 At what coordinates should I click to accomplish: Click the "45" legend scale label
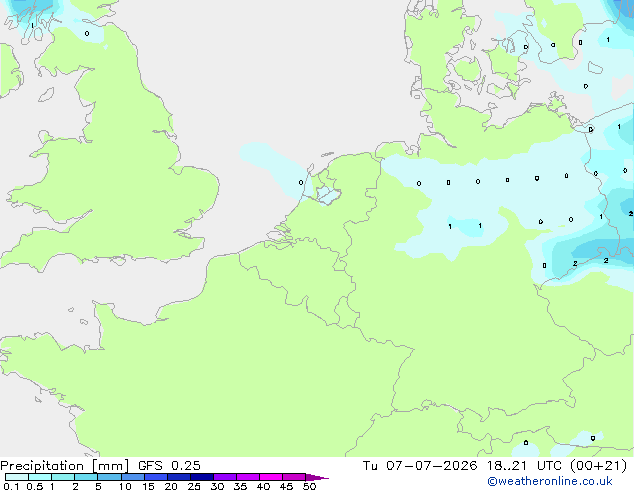286,486
